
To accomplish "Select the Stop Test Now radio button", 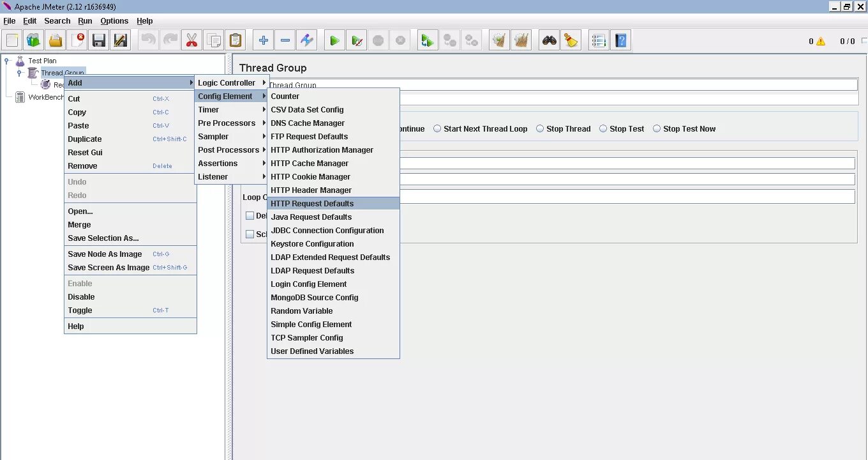I will tap(684, 128).
